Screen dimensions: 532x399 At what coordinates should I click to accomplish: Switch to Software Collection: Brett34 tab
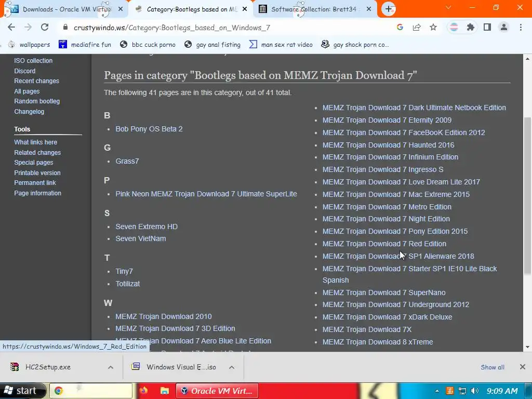[x=315, y=9]
